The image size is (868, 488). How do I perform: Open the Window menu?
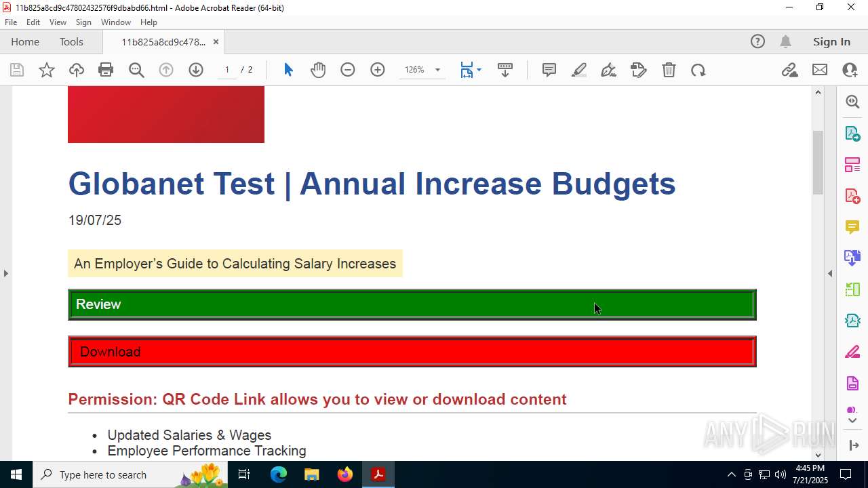[x=116, y=22]
